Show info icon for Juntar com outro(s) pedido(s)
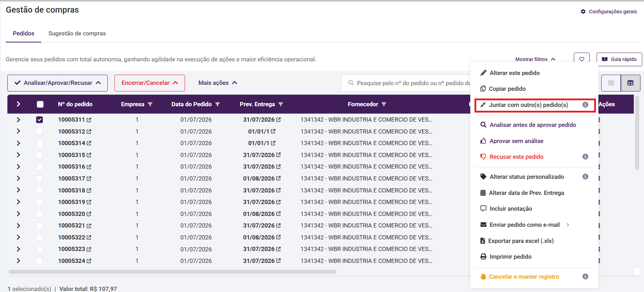644x292 pixels. pos(585,105)
